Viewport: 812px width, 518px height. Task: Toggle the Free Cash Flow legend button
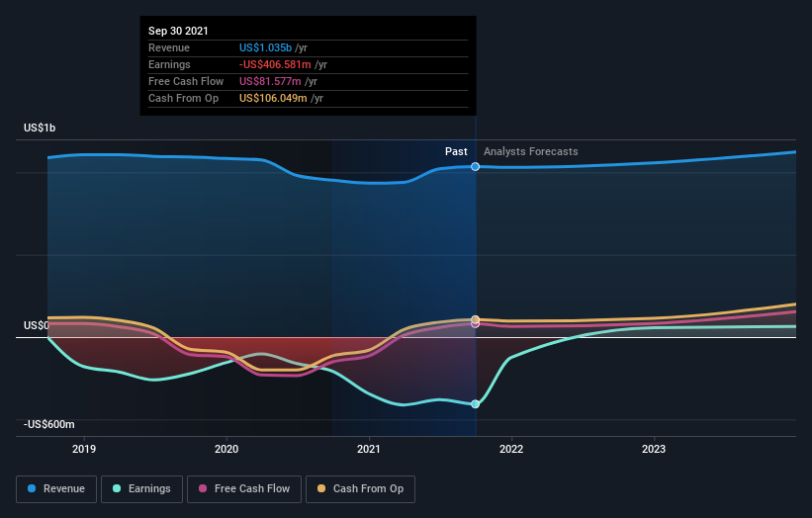244,489
